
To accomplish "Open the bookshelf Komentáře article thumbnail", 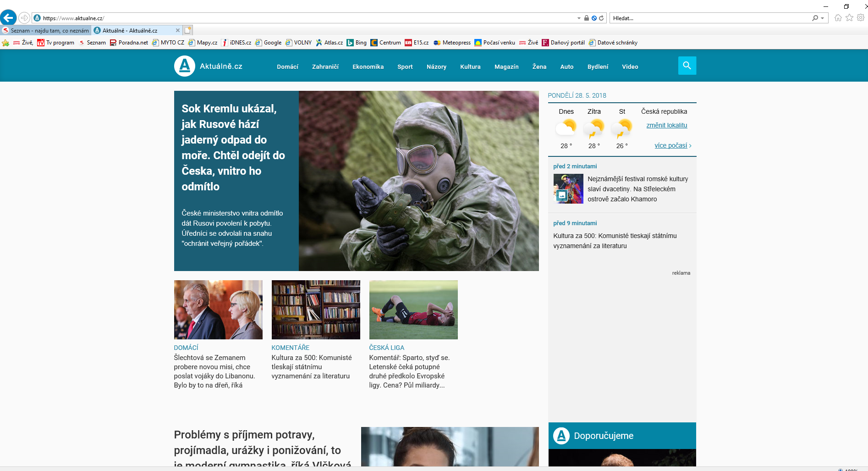I will (316, 310).
